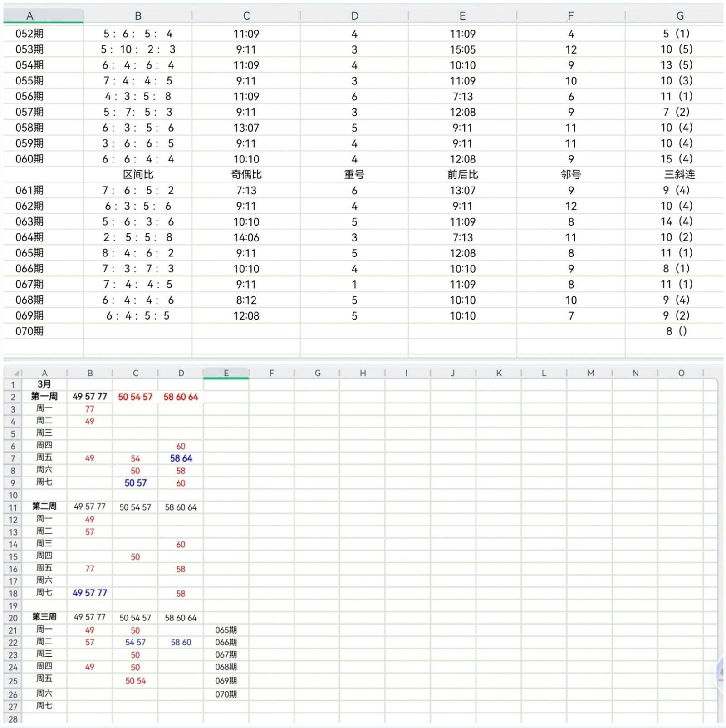Click the 邻号 header cell
Image resolution: width=726 pixels, height=728 pixels.
[x=571, y=175]
